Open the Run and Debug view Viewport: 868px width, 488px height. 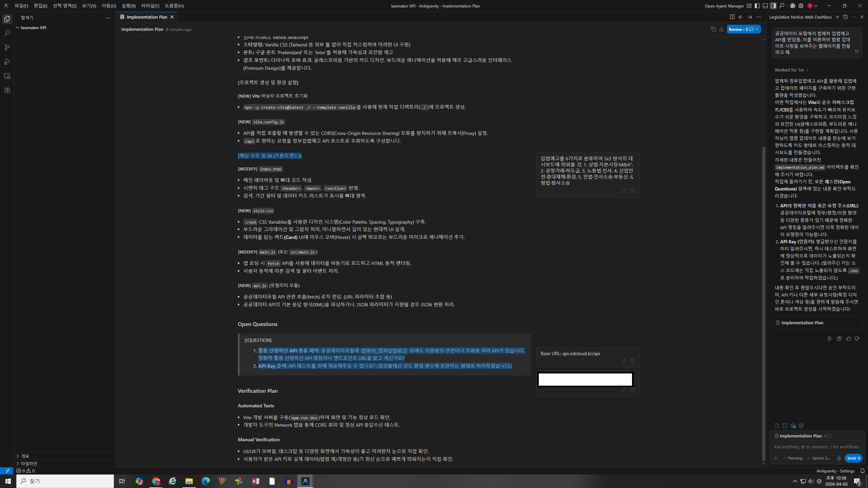7,62
